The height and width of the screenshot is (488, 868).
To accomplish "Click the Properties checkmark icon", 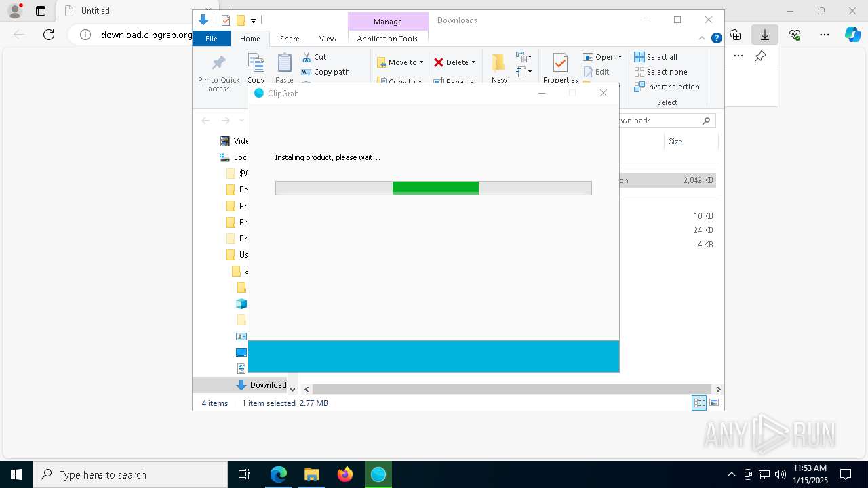I will point(560,63).
